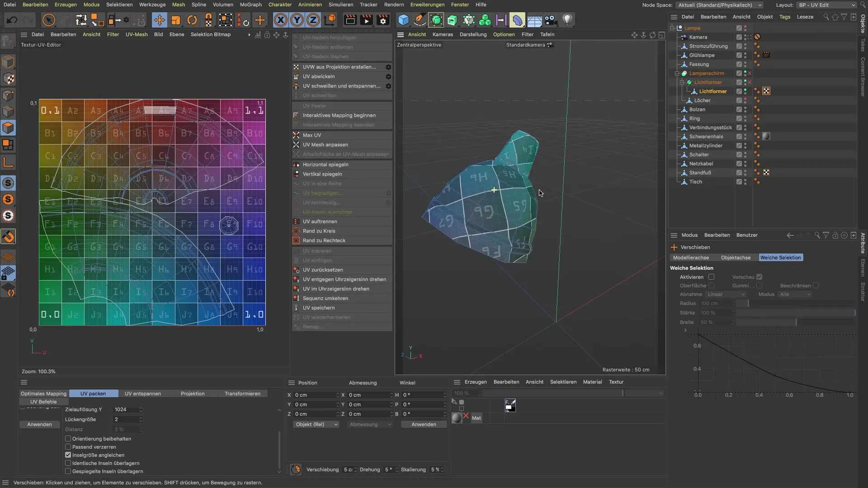This screenshot has width=868, height=488.
Task: Enable Identische Inseln überlagern checkbox
Action: tap(68, 463)
